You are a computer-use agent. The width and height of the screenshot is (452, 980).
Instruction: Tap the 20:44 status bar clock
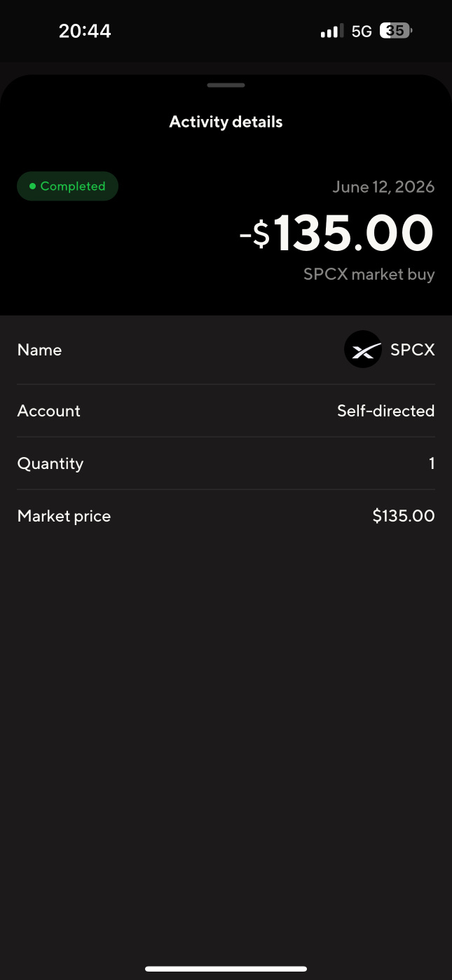coord(85,31)
